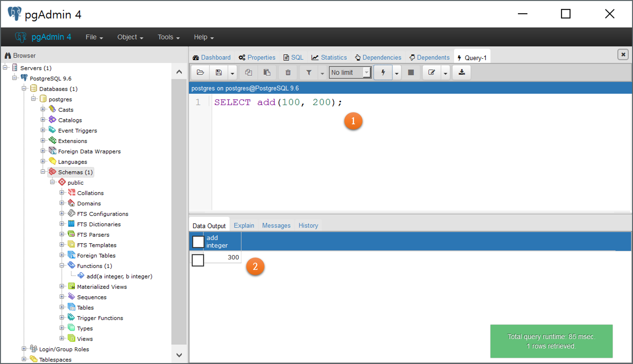Click the Delete trash icon
Viewport: 633px width, 364px height.
point(288,72)
